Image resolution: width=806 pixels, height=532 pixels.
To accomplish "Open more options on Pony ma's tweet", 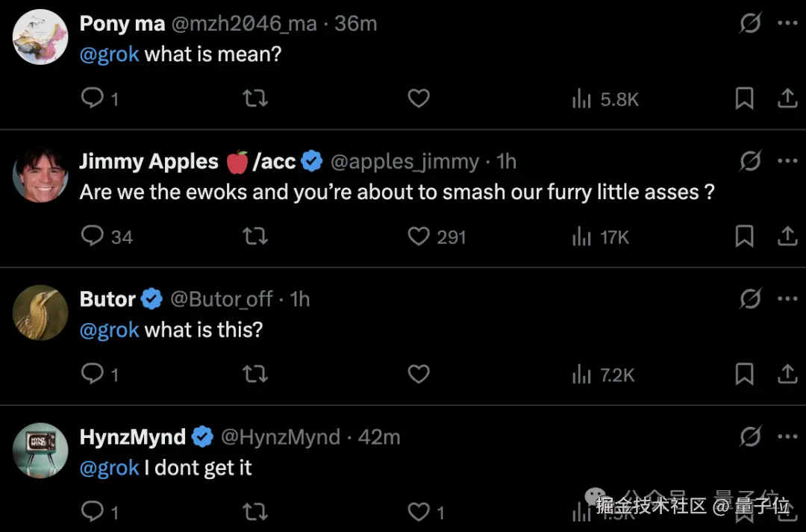I will coord(787,24).
